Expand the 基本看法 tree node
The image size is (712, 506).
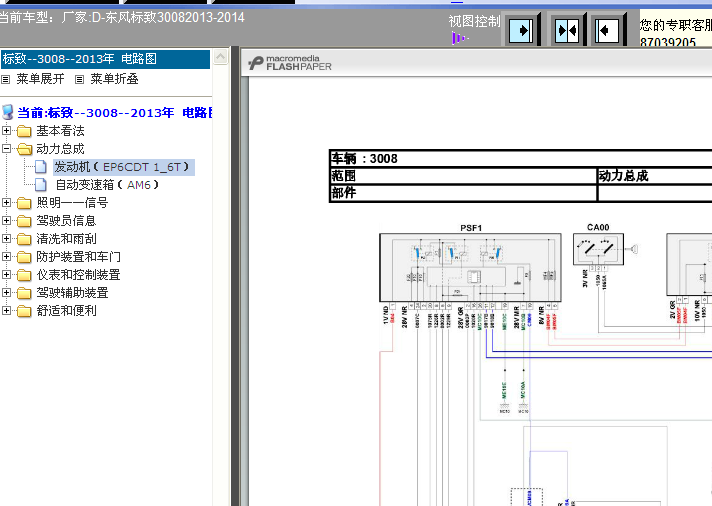[6, 131]
